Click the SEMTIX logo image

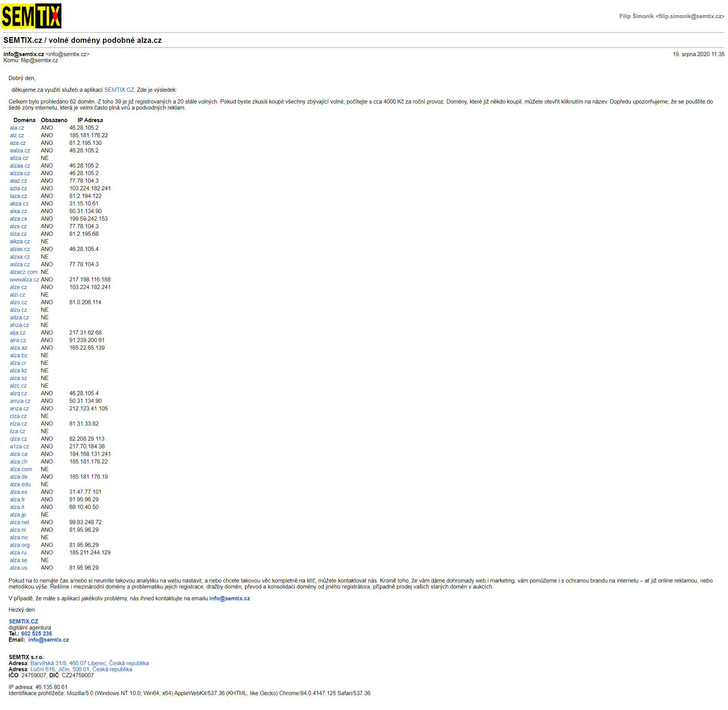[x=31, y=16]
